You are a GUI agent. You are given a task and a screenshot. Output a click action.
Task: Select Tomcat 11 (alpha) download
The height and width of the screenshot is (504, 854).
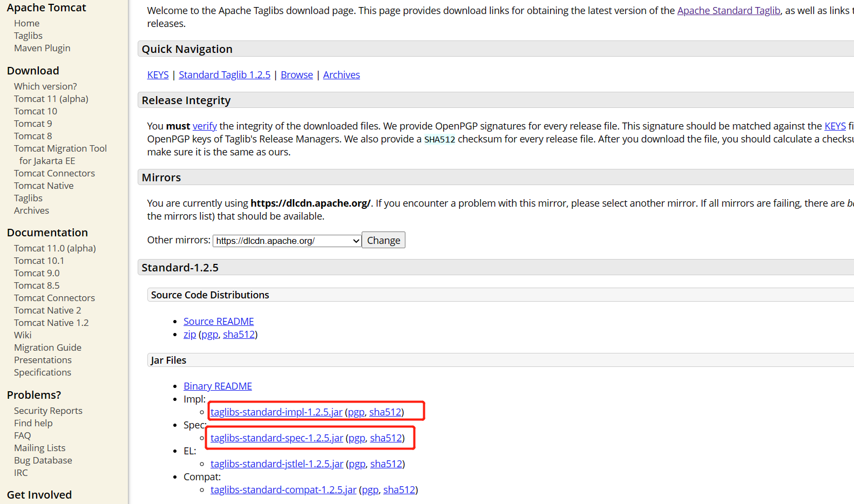[x=51, y=99]
